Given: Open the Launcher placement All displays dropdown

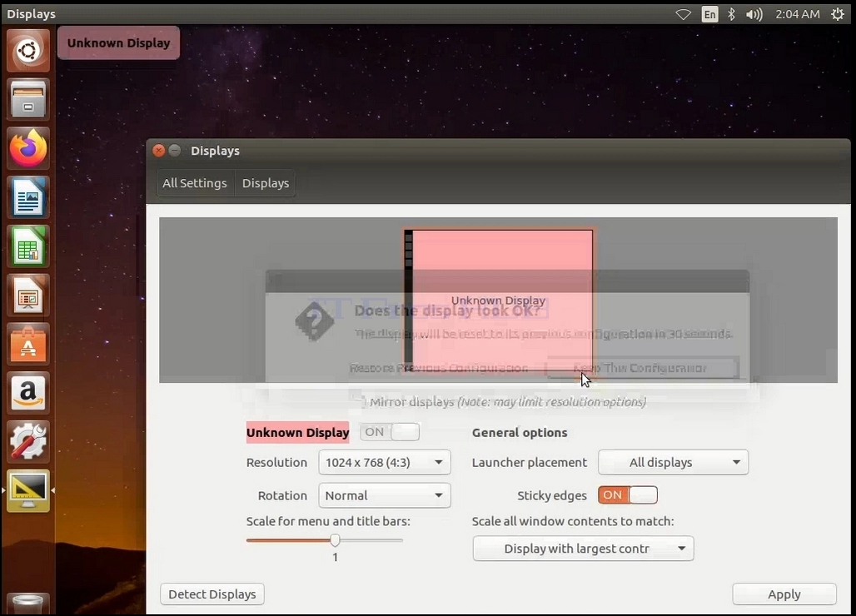Looking at the screenshot, I should 673,462.
